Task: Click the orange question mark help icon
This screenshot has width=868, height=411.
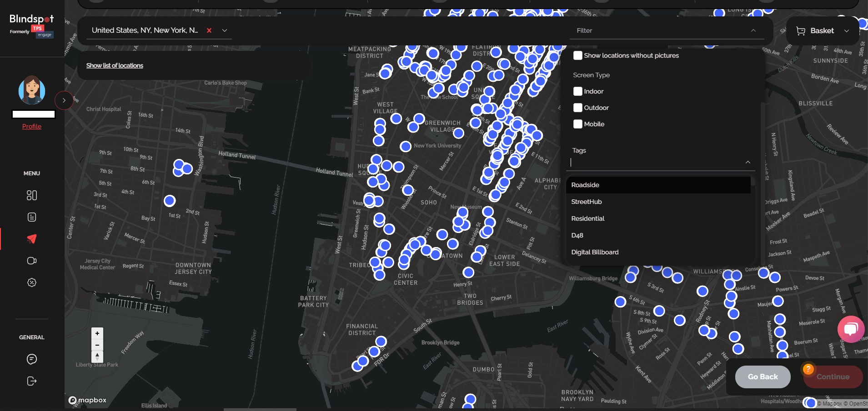Action: pyautogui.click(x=808, y=369)
